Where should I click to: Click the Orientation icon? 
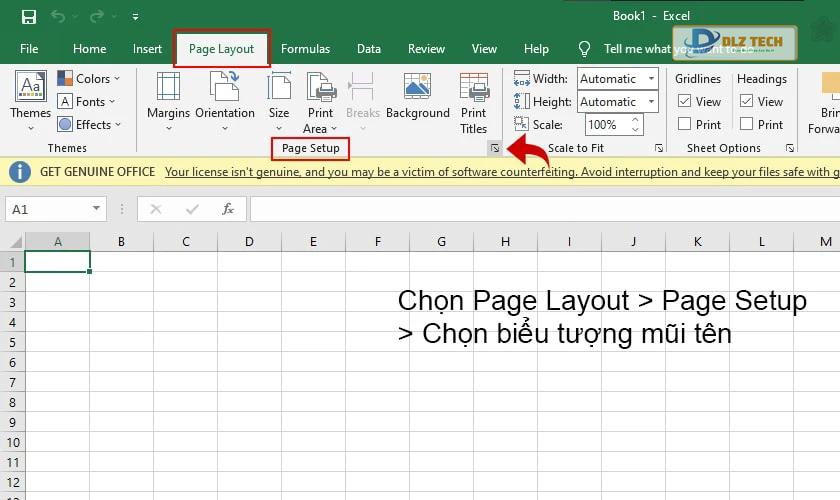(224, 86)
